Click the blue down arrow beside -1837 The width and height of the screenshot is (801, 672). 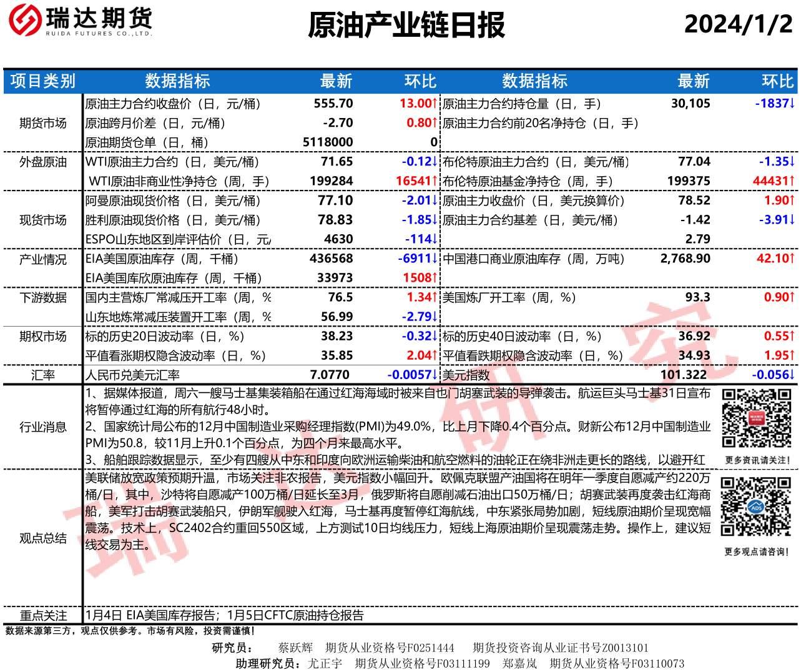coord(792,104)
